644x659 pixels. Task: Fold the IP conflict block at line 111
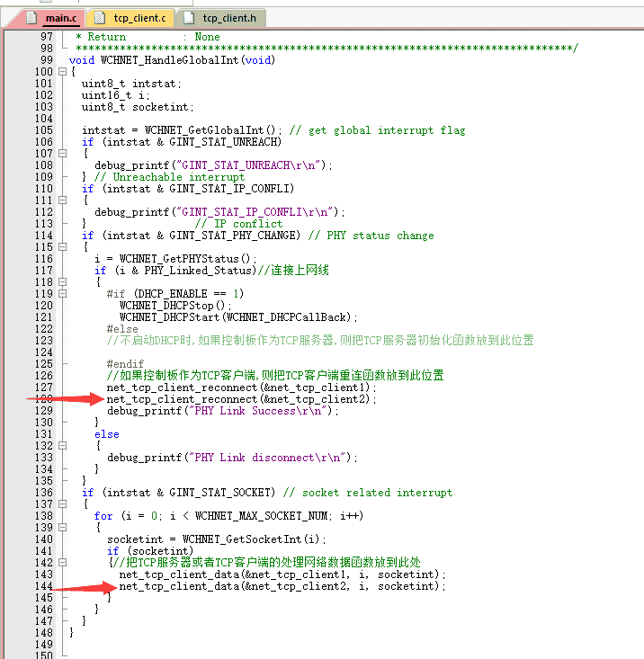(62, 200)
